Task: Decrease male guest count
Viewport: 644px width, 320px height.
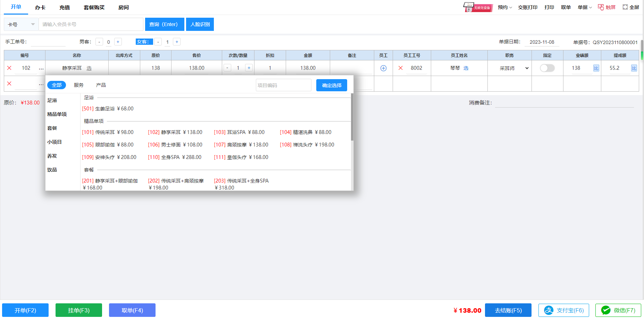Action: (x=99, y=42)
